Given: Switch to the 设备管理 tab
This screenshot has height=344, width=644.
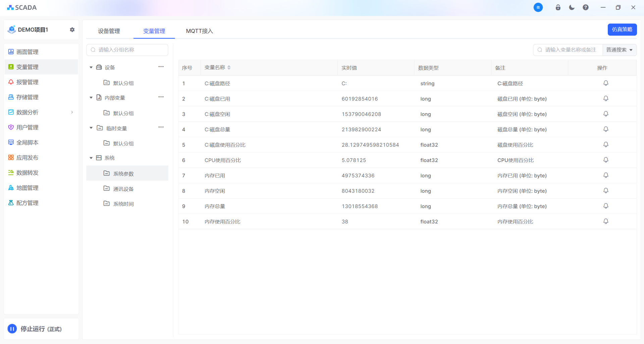Looking at the screenshot, I should point(109,31).
